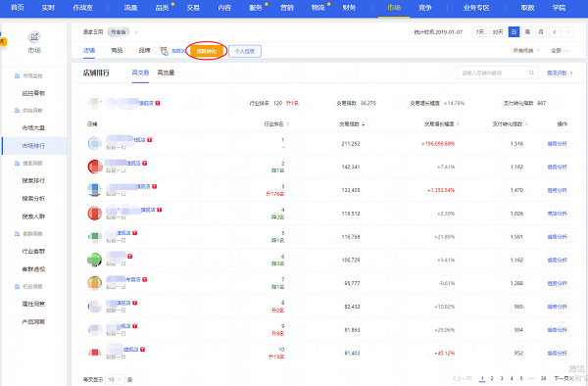Image resolution: width=588 pixels, height=386 pixels.
Task: Open 市场大盘 in the sidebar
Action: (x=33, y=128)
